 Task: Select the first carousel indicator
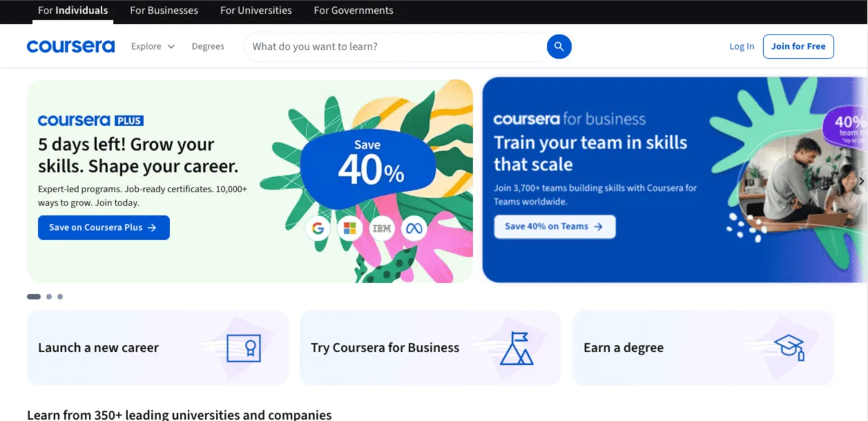coord(34,296)
